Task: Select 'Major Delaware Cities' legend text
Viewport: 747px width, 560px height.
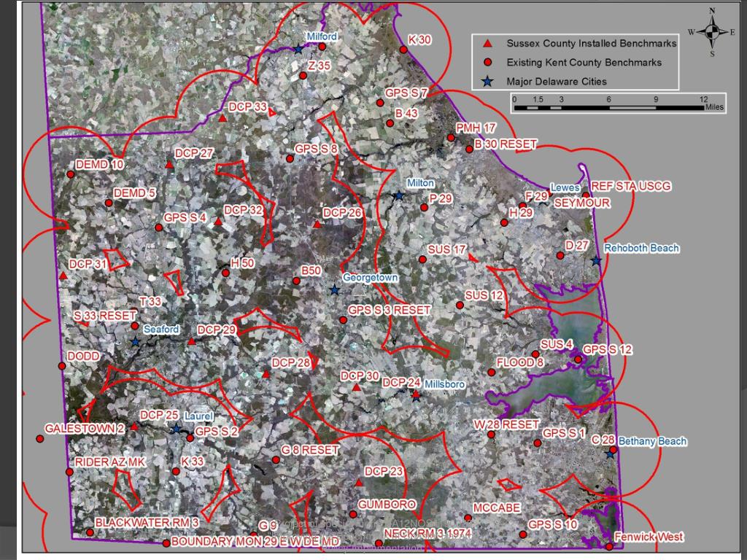Action: (x=557, y=82)
